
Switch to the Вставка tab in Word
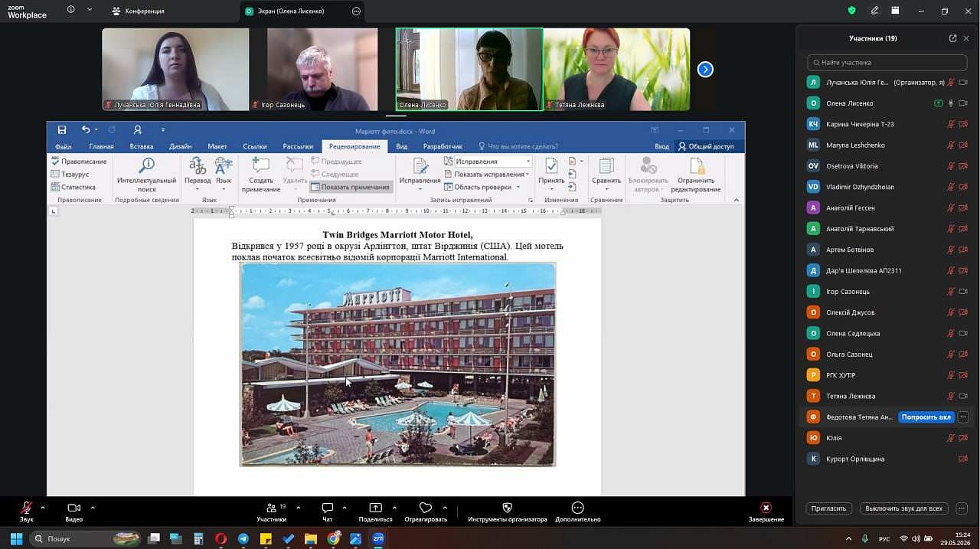[142, 146]
